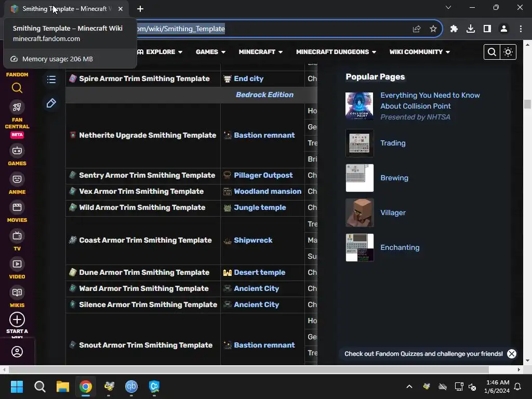Open Bastion remnant link in Netherite row
Image resolution: width=532 pixels, height=399 pixels.
pos(264,136)
